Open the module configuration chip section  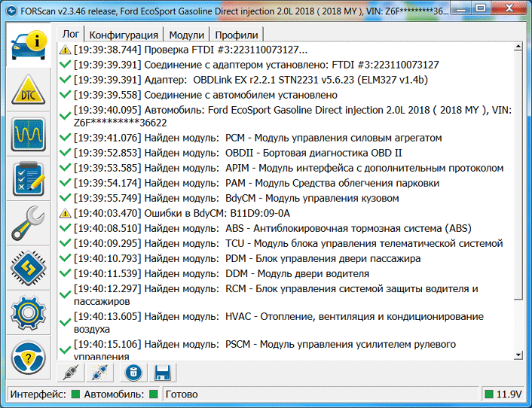pyautogui.click(x=29, y=268)
